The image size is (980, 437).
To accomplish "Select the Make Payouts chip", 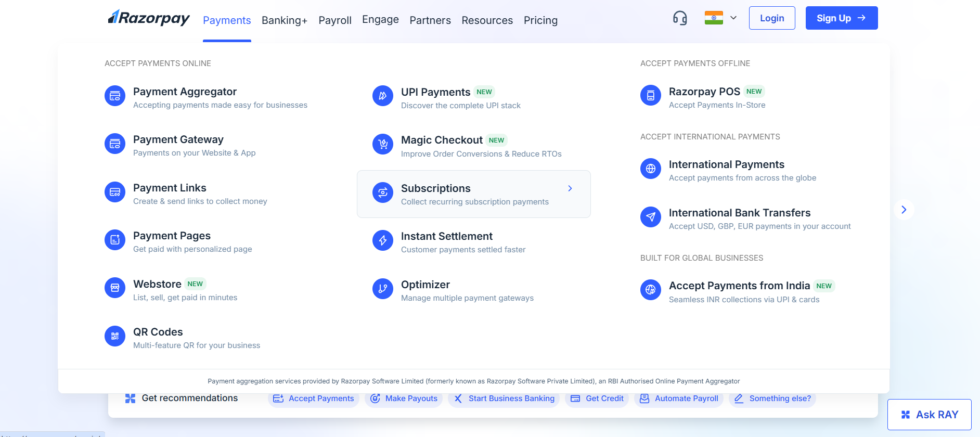I will pyautogui.click(x=404, y=399).
